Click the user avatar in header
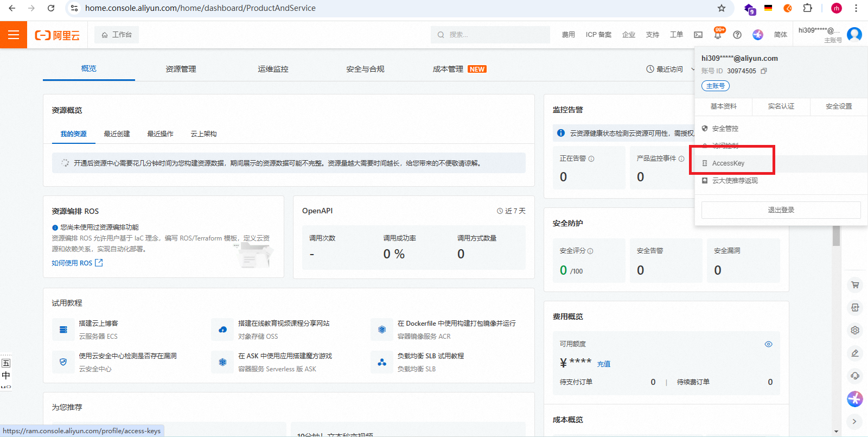 854,34
